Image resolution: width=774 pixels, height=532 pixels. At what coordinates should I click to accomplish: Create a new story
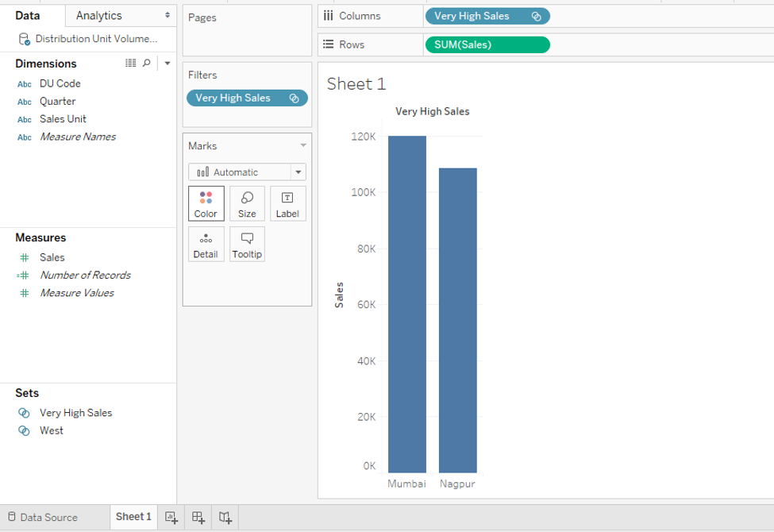224,517
